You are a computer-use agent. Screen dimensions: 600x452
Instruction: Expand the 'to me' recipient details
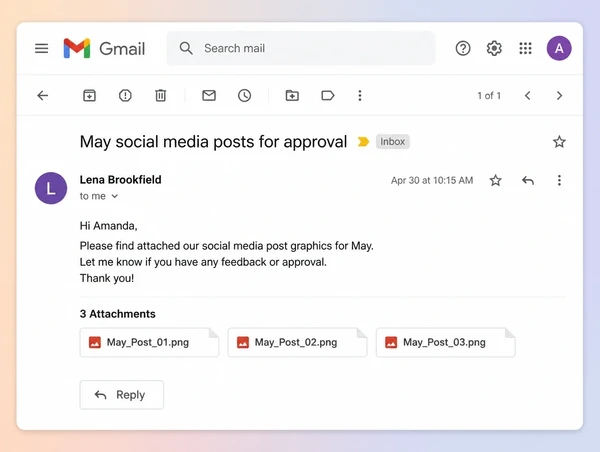click(114, 196)
